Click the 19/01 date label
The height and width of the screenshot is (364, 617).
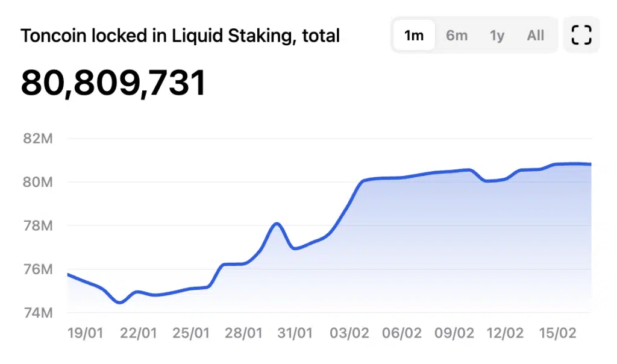[x=86, y=333]
